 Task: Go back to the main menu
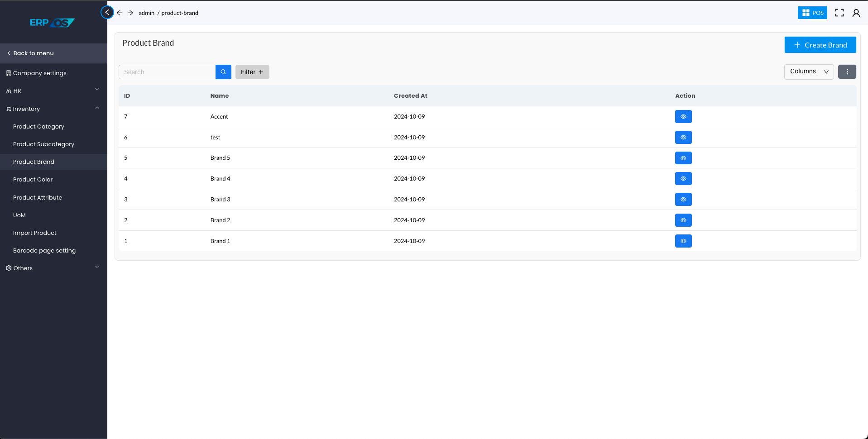(x=53, y=53)
